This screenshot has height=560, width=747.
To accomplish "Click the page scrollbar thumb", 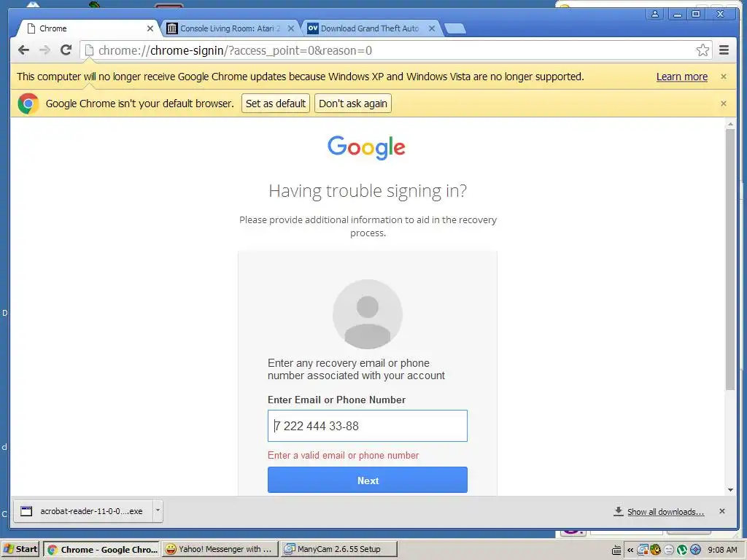I will pos(729,260).
